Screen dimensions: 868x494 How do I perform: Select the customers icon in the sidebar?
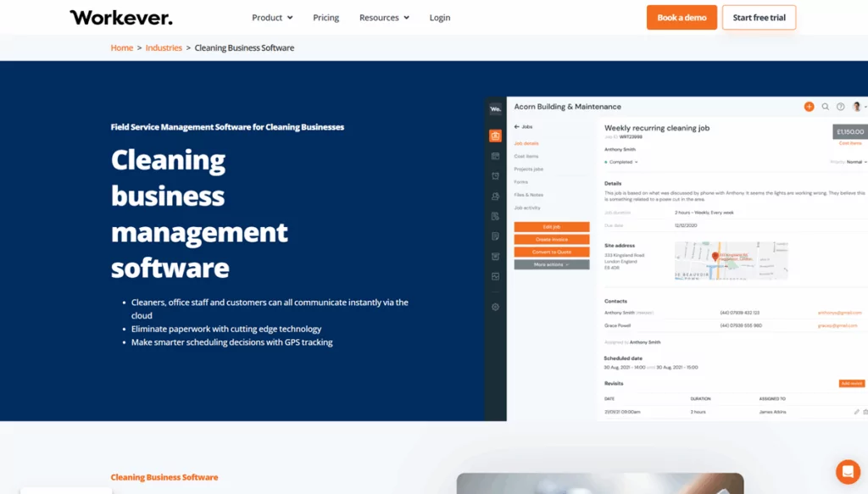point(495,196)
